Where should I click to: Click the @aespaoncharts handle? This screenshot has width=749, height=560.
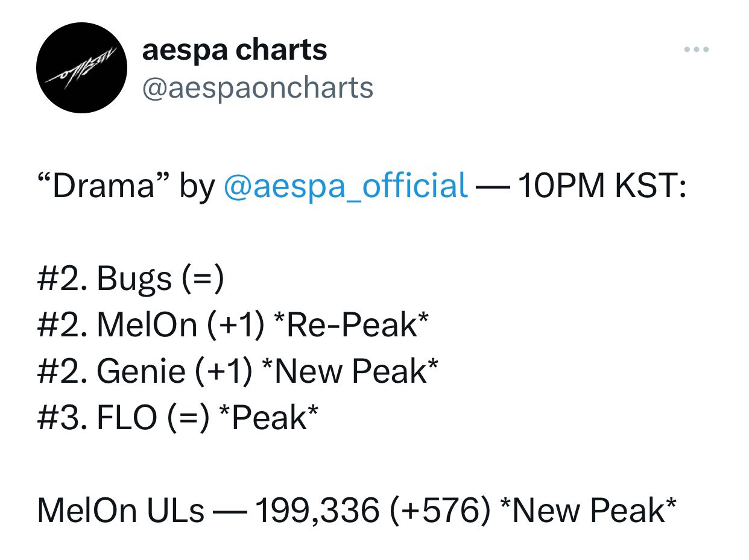[x=258, y=88]
